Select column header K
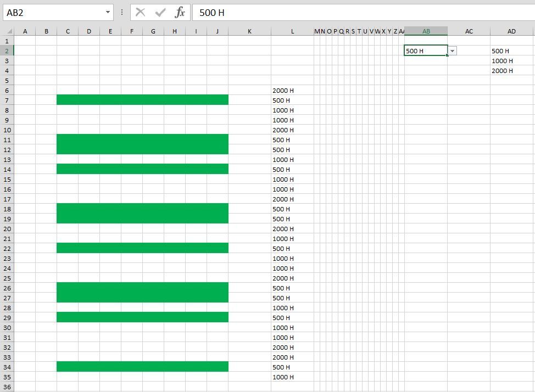This screenshot has width=535, height=392. click(x=249, y=31)
